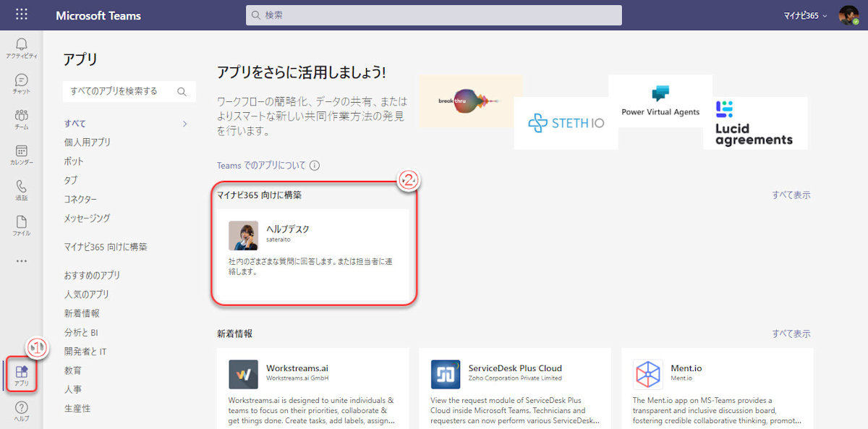Open the Power Virtual Agents banner
Image resolution: width=868 pixels, height=429 pixels.
660,101
